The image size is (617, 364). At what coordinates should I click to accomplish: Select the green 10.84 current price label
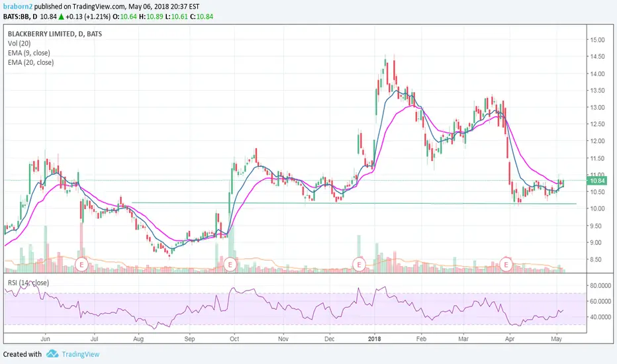(597, 181)
